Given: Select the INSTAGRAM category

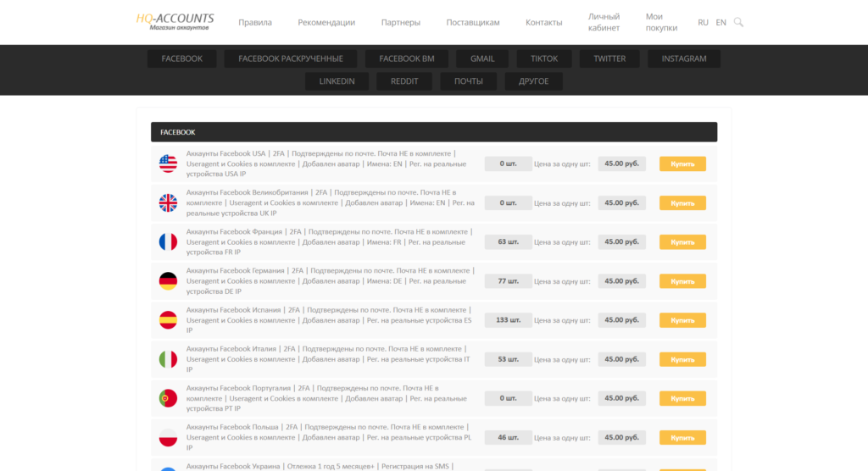Looking at the screenshot, I should coord(684,58).
